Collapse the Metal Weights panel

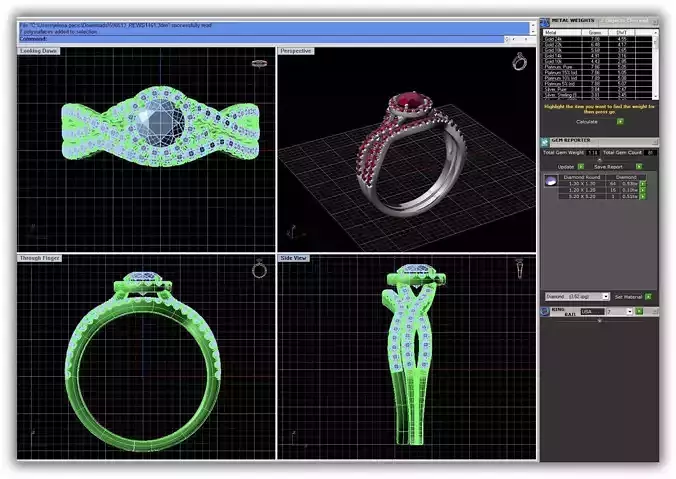click(655, 22)
